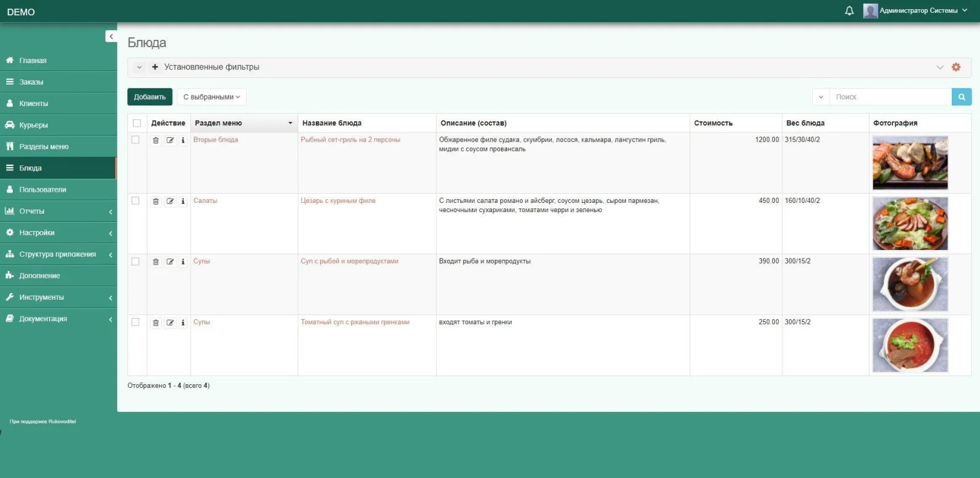This screenshot has height=478, width=980.
Task: Open the Томатный суп с ржаными гренками link
Action: 355,322
